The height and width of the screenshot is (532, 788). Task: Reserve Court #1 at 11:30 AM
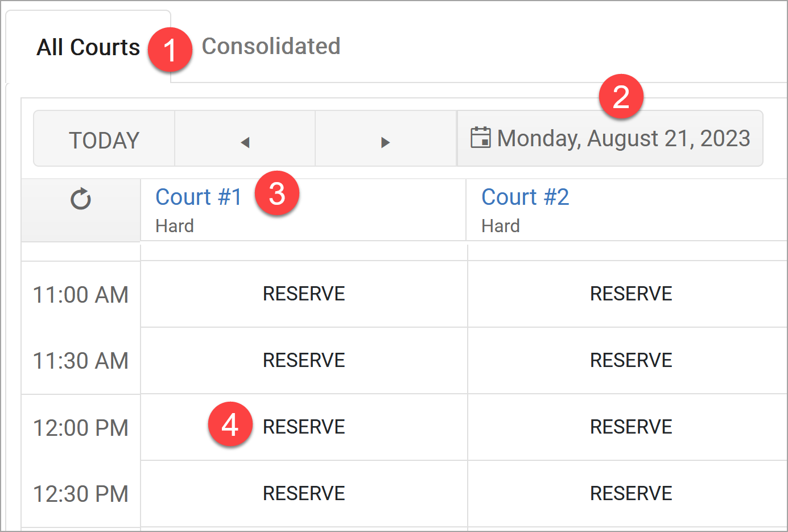click(x=304, y=360)
